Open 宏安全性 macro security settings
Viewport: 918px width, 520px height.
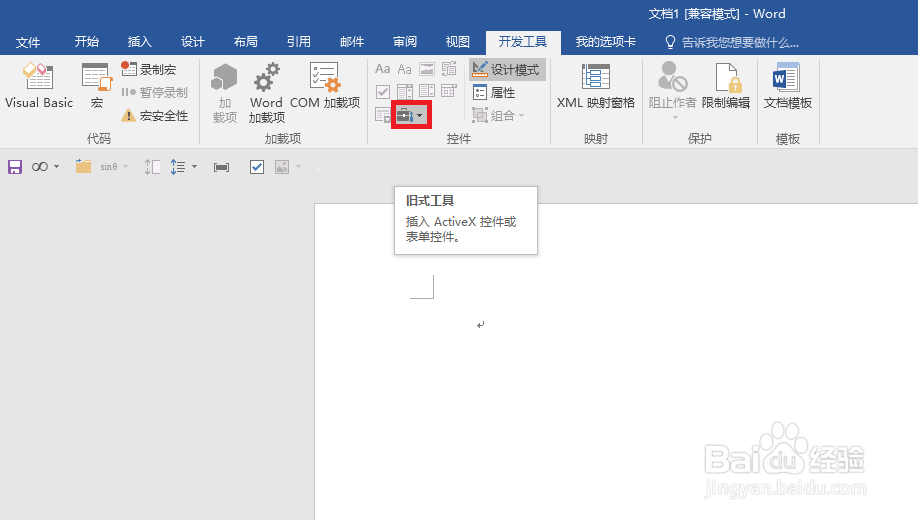pyautogui.click(x=155, y=115)
